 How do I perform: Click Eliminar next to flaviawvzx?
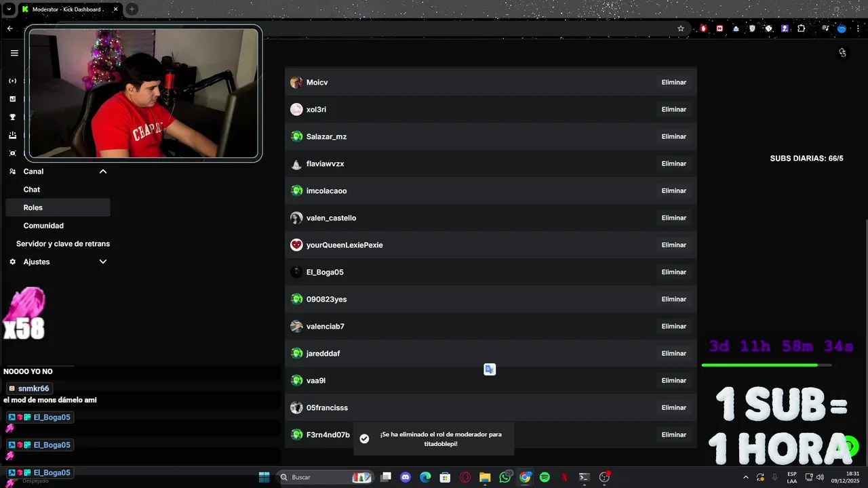tap(674, 163)
